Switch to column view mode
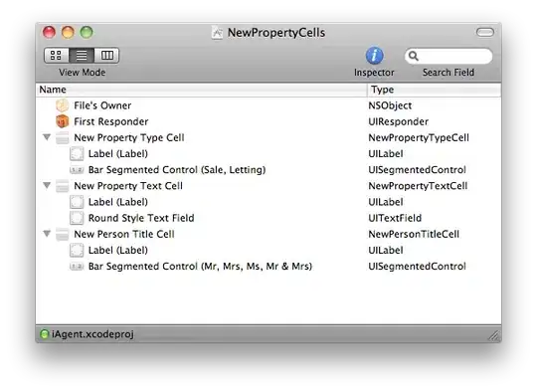The image size is (537, 392). pos(106,55)
